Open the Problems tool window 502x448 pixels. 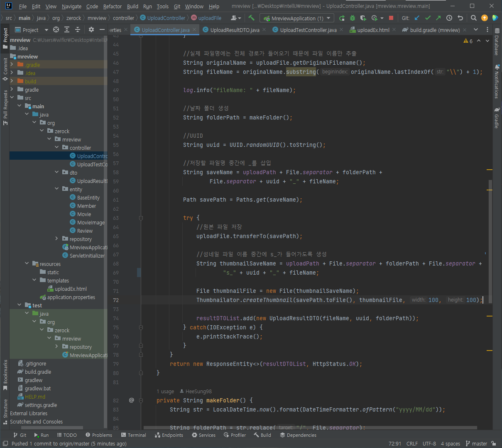99,435
